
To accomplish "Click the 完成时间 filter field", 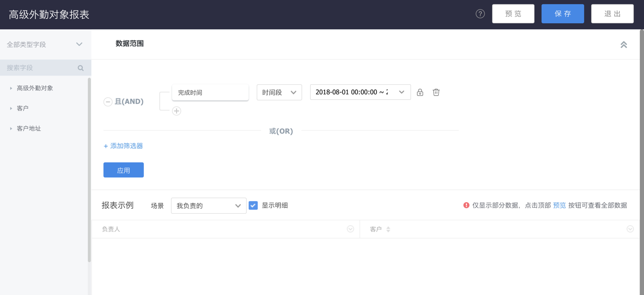I will [210, 92].
